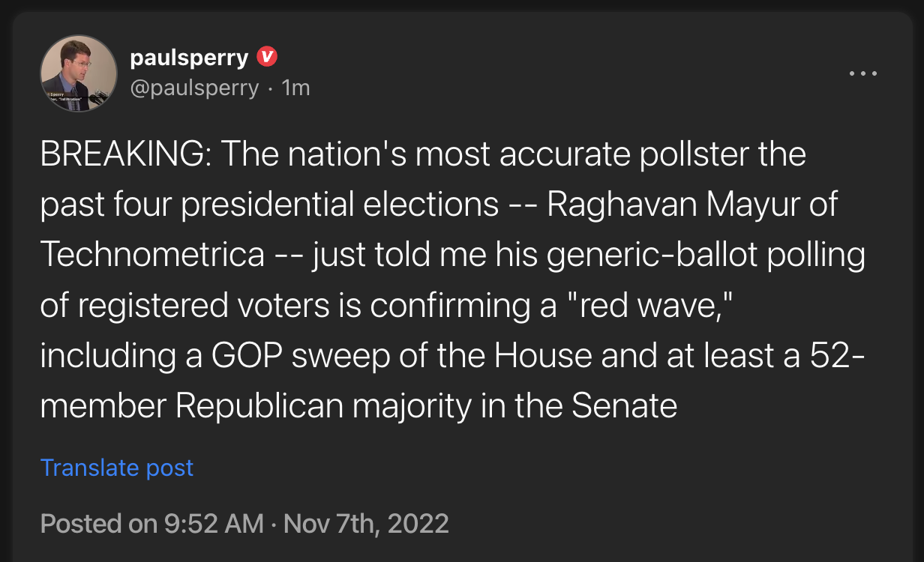Screen dimensions: 924x562
Task: Click the word Technometrica in the post
Action: coord(152,255)
